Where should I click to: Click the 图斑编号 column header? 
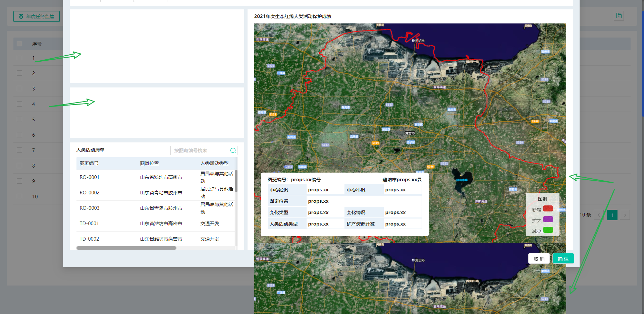point(89,163)
